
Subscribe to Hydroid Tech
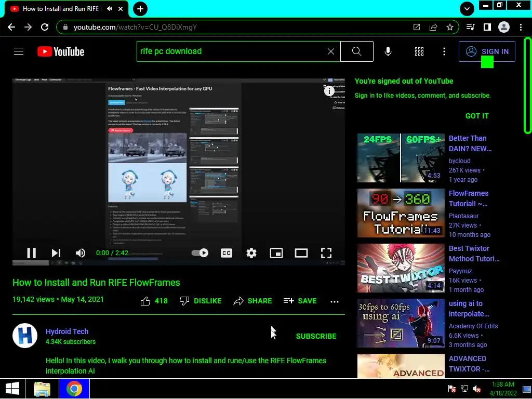316,336
